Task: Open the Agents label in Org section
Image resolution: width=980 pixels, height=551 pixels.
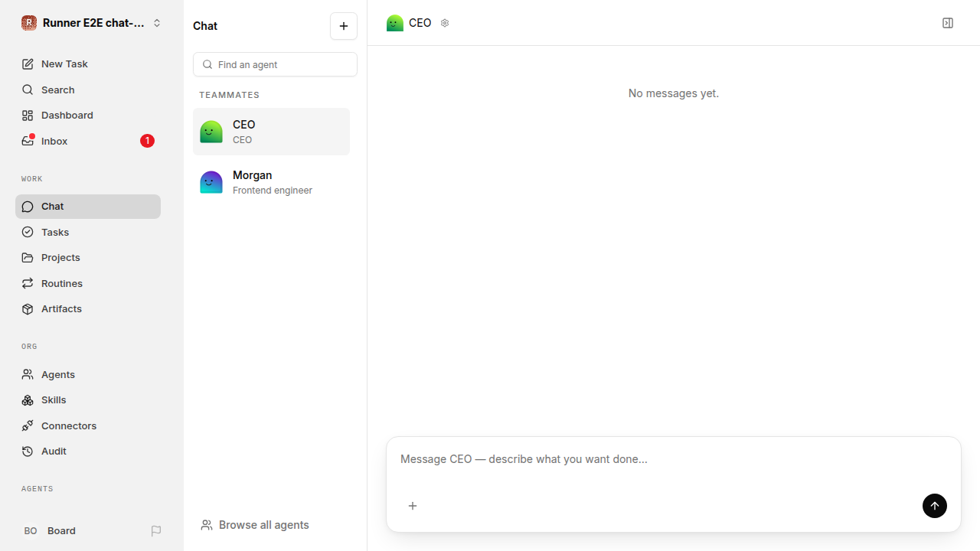Action: click(x=58, y=374)
